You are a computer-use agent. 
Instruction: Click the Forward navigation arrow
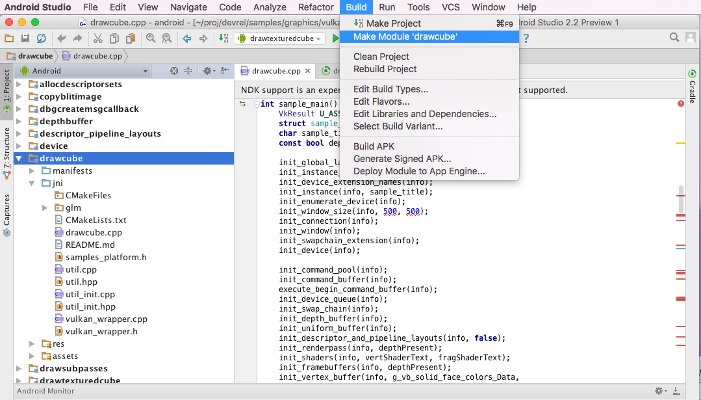[x=203, y=38]
